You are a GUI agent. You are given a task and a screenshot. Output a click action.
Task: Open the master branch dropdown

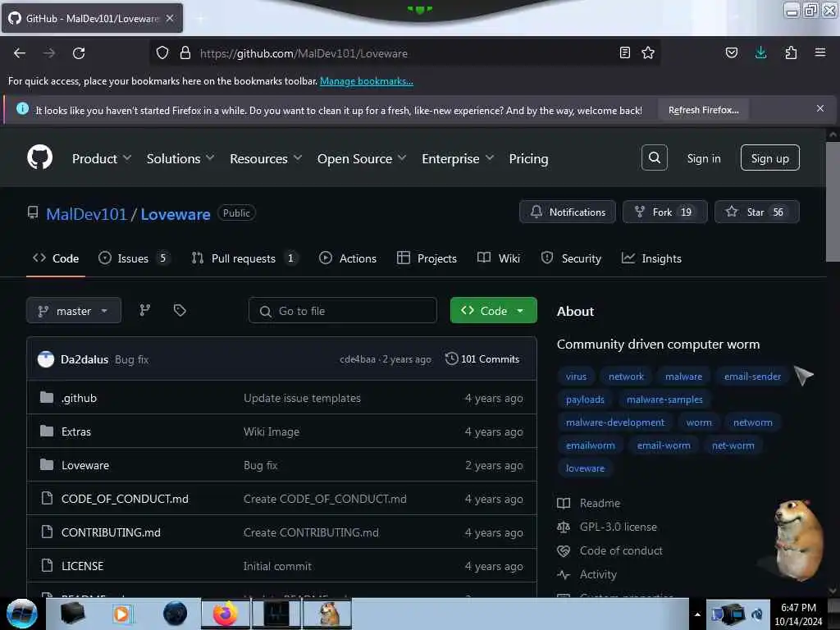(x=73, y=311)
